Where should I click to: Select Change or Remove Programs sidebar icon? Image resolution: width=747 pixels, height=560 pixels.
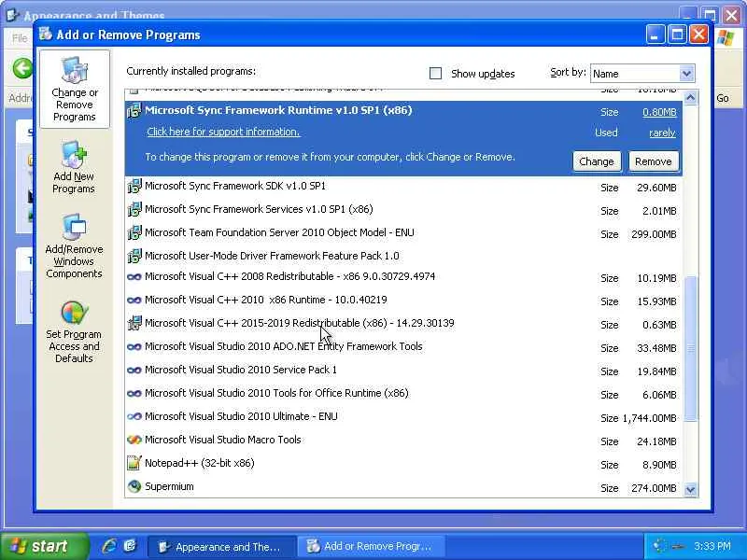(x=75, y=90)
